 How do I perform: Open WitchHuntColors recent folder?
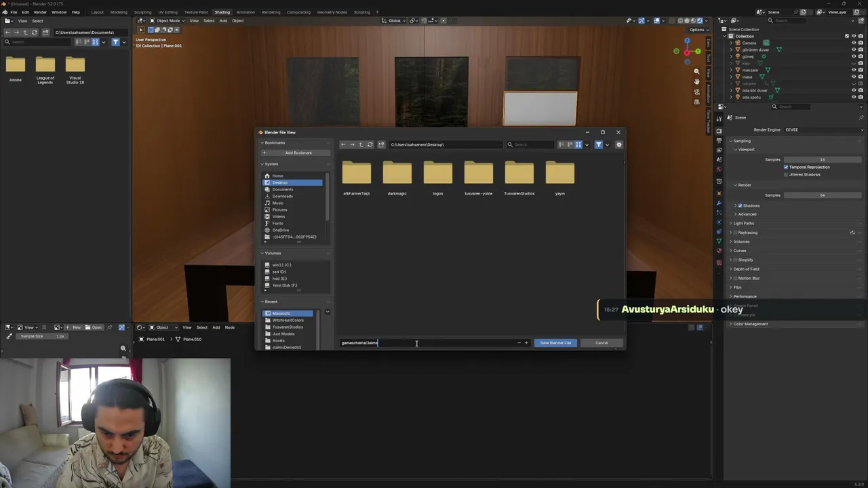pos(288,320)
